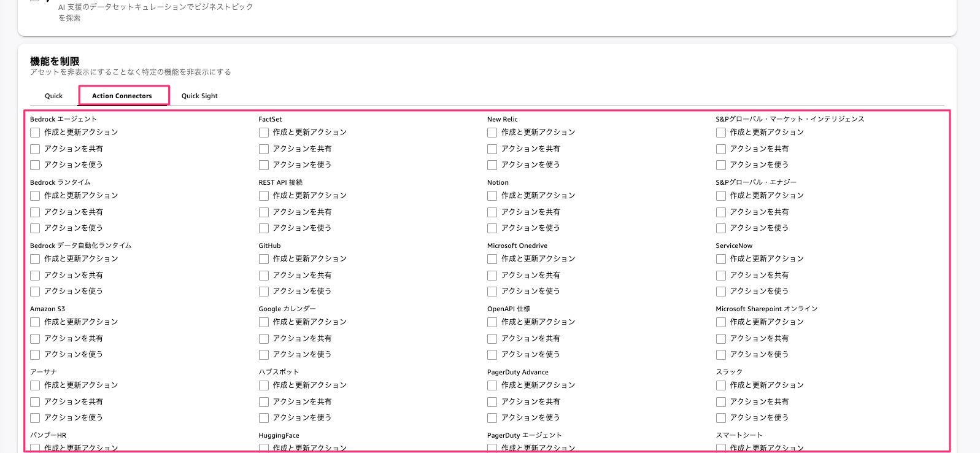This screenshot has width=980, height=453.
Task: Check アクションを共有 for REST API 接続
Action: click(264, 212)
